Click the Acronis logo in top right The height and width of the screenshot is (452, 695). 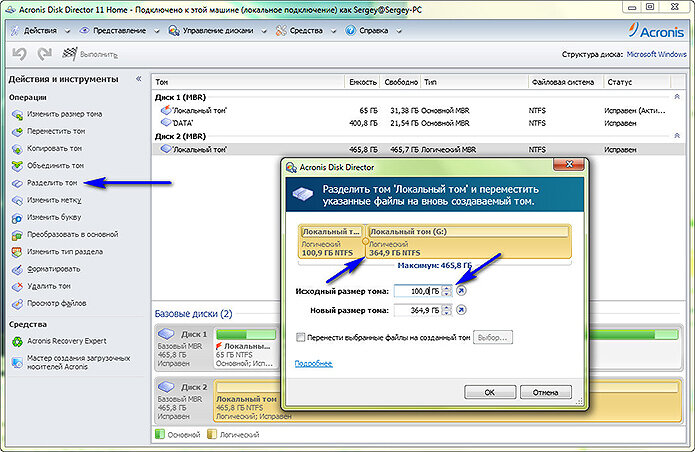(x=656, y=31)
